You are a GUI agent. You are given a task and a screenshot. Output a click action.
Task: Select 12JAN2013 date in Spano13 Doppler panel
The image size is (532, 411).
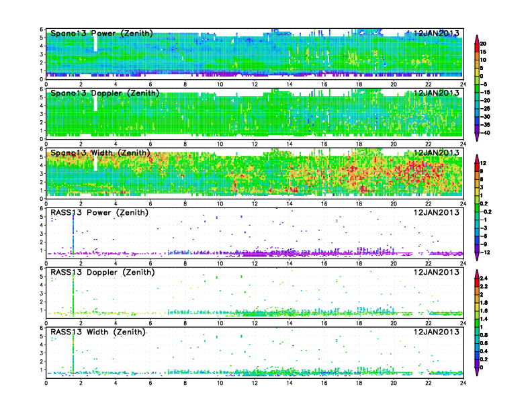tap(437, 93)
